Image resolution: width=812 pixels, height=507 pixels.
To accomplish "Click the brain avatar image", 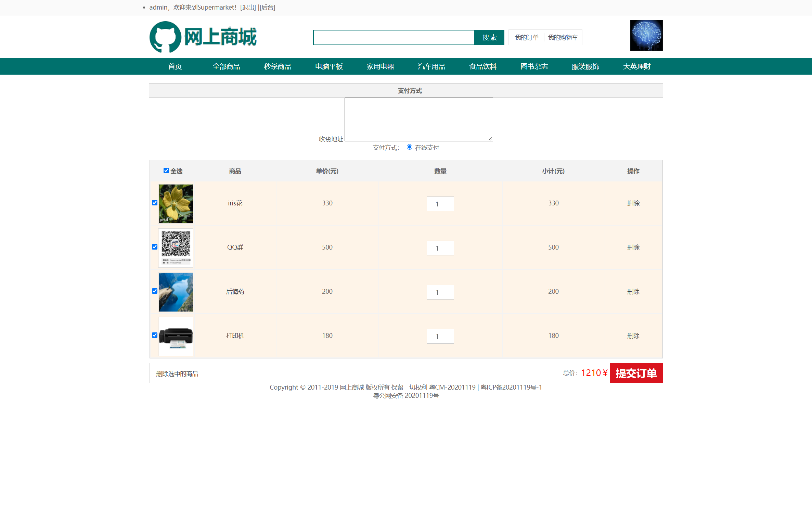I will click(646, 35).
